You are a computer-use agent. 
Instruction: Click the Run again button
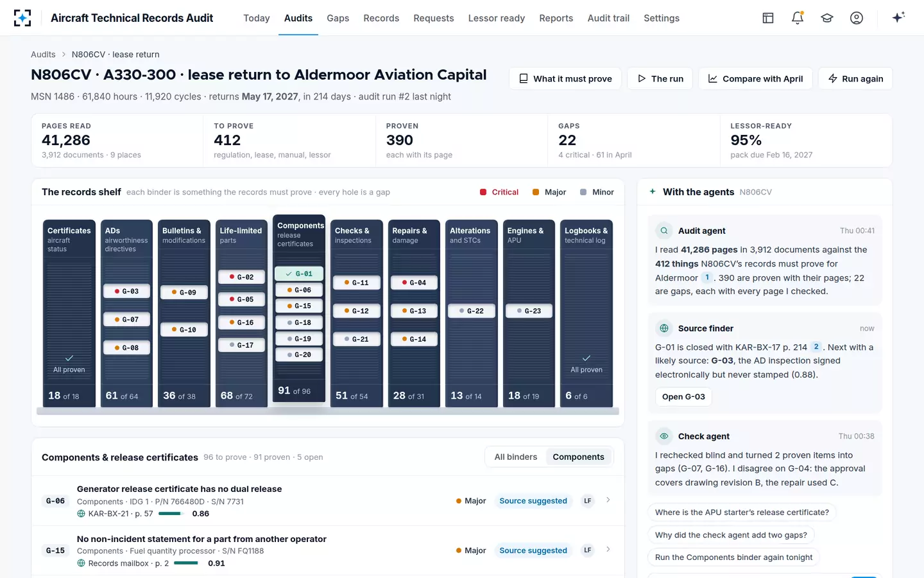[x=855, y=78]
